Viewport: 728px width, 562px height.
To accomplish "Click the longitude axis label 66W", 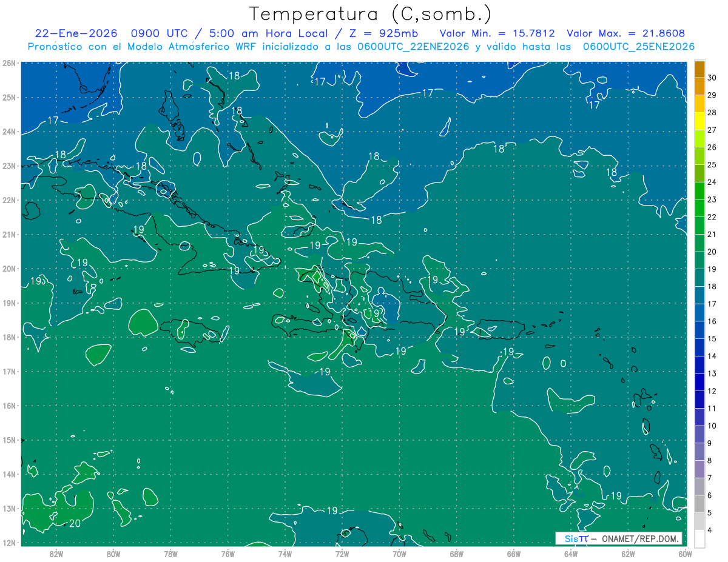I will (x=514, y=554).
